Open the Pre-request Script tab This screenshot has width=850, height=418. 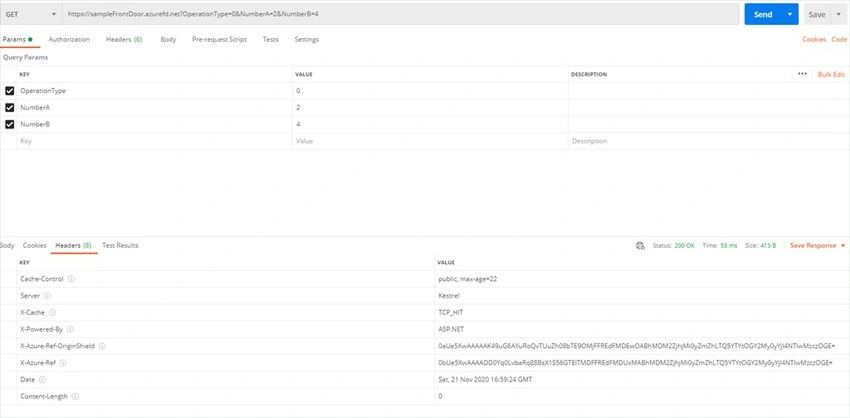click(x=220, y=40)
